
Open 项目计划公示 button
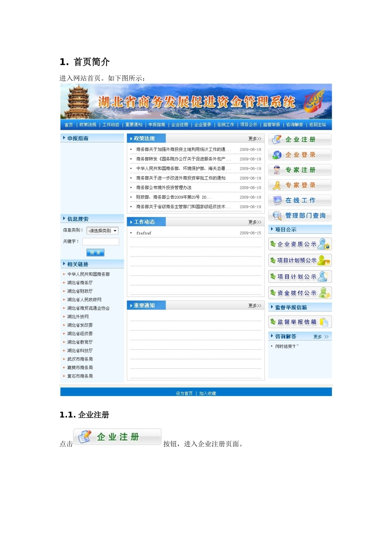click(300, 277)
